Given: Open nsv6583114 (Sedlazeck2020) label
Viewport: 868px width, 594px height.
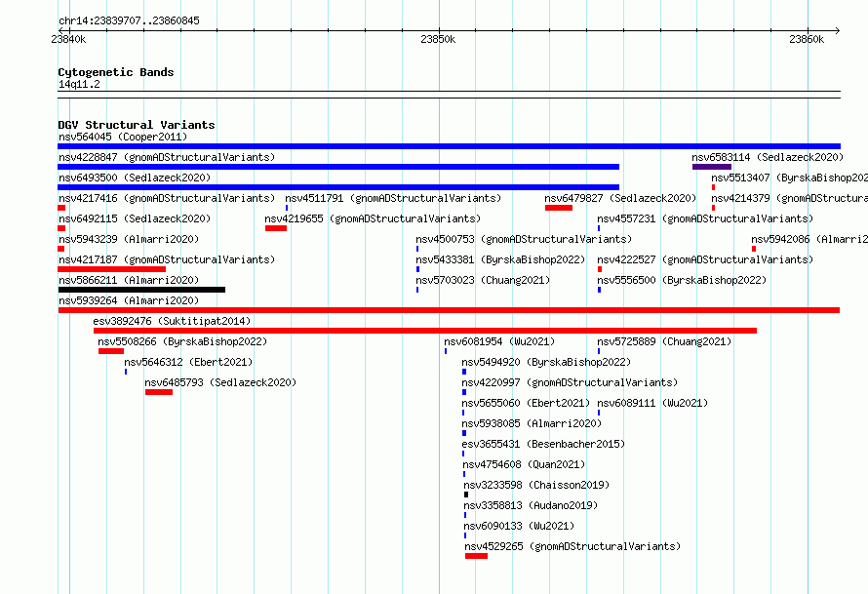Looking at the screenshot, I should point(768,157).
